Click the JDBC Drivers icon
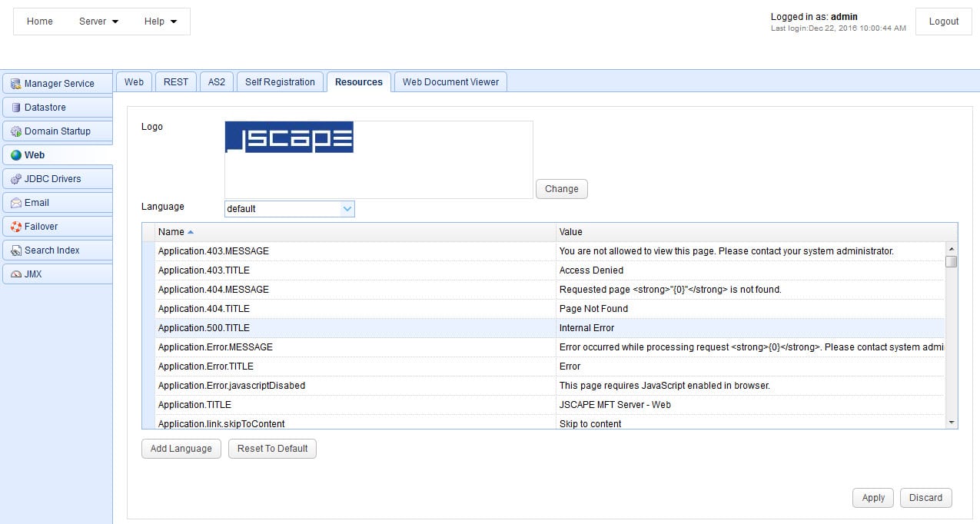Image resolution: width=980 pixels, height=524 pixels. [15, 179]
